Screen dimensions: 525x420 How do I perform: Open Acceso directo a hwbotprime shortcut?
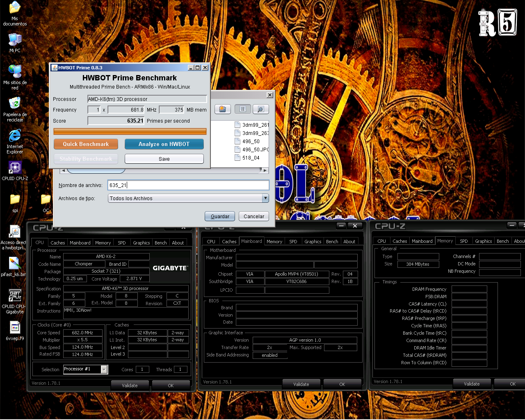(15, 237)
